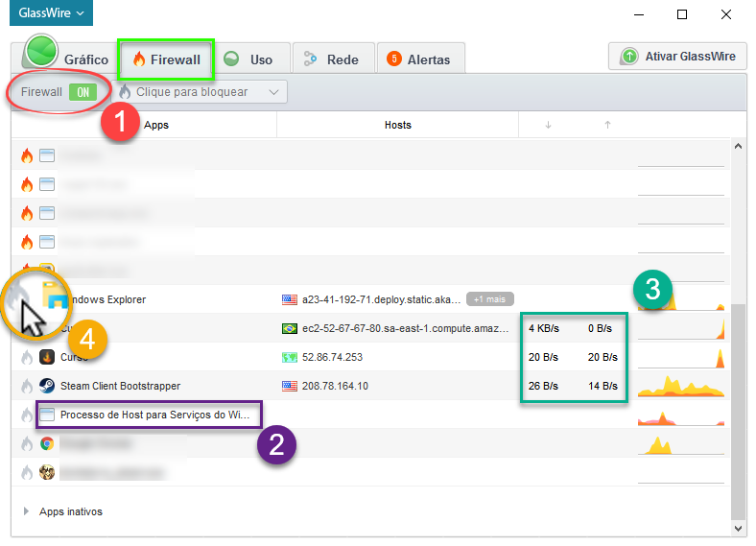Click the Ativar GlassWire button
Image resolution: width=756 pixels, height=546 pixels.
[x=677, y=57]
